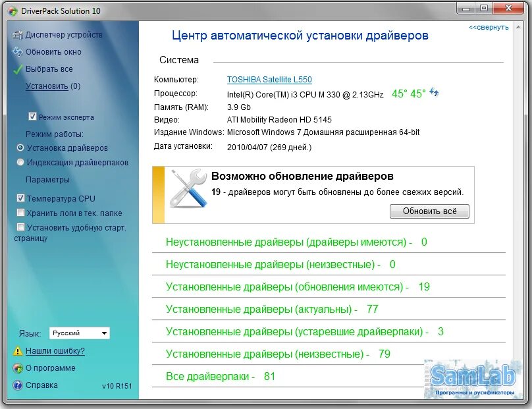Disable the Температура CPU checkbox
This screenshot has width=532, height=409.
[x=20, y=198]
